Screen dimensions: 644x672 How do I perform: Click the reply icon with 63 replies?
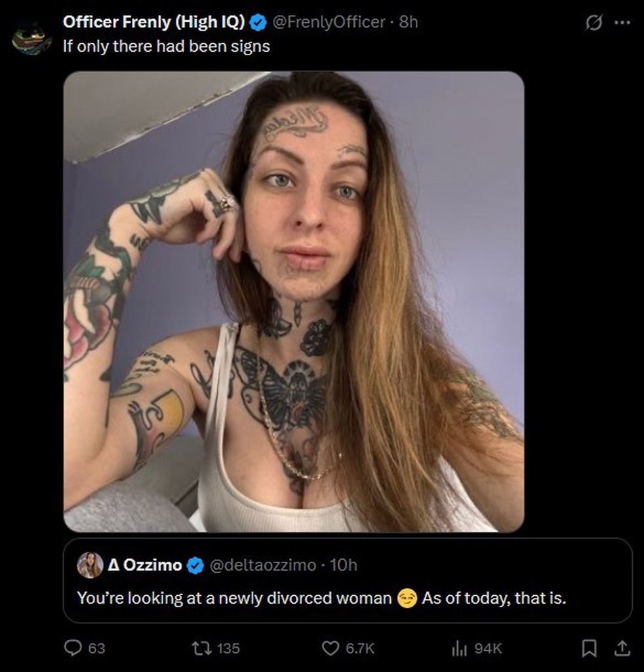73,648
